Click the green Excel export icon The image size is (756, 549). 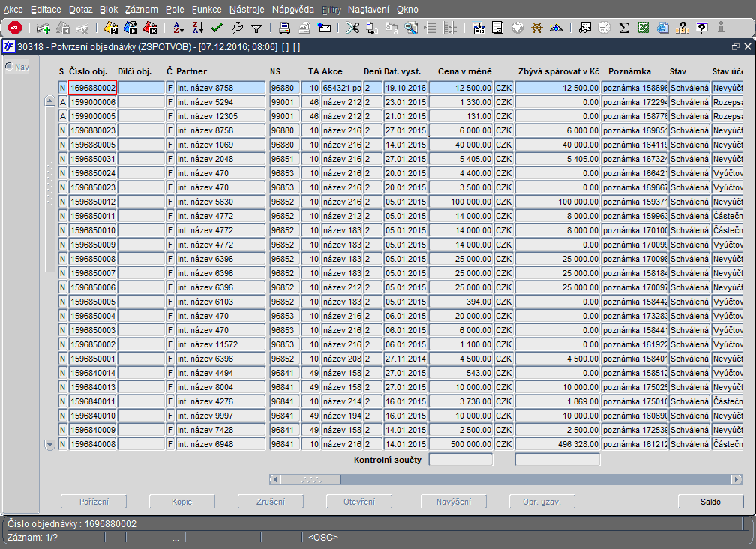pyautogui.click(x=643, y=28)
